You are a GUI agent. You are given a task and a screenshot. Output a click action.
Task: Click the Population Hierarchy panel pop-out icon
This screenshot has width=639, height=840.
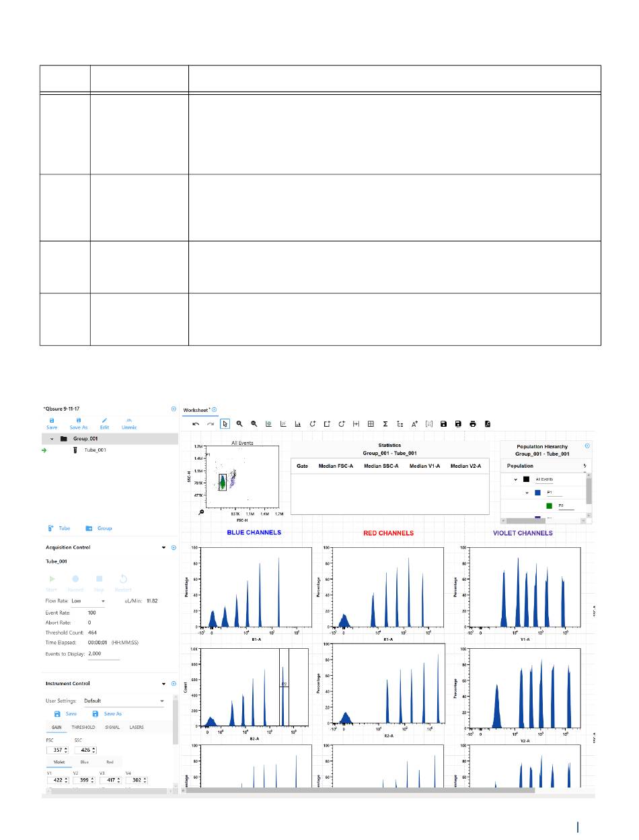click(587, 446)
